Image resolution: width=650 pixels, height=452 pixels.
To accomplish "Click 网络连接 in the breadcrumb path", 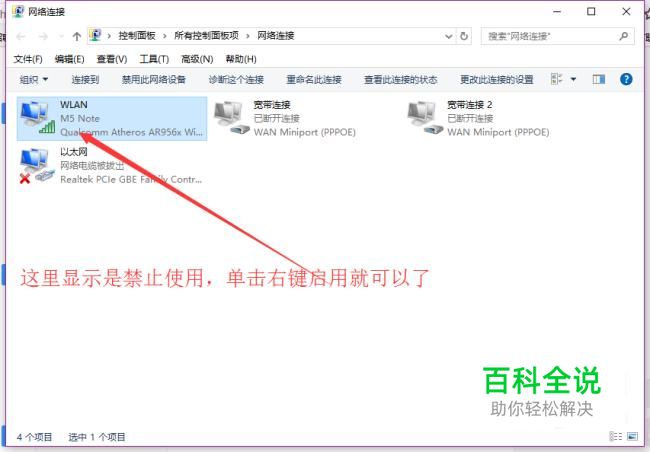I will click(276, 36).
